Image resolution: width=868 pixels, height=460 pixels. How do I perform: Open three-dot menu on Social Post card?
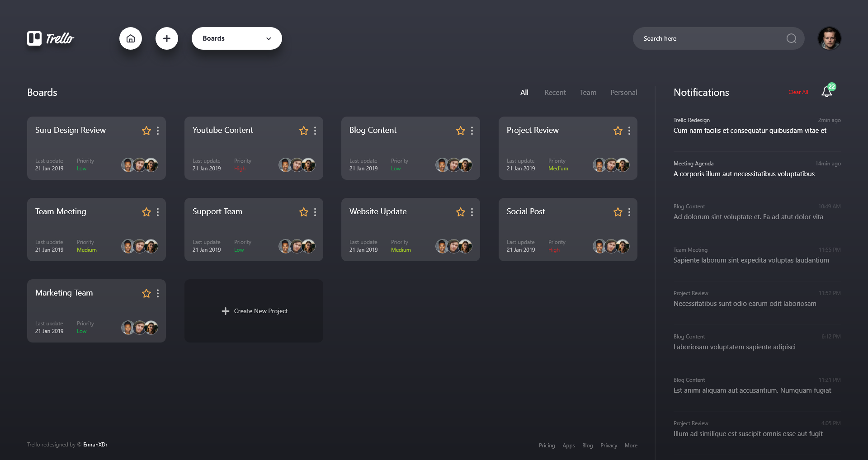click(x=629, y=212)
